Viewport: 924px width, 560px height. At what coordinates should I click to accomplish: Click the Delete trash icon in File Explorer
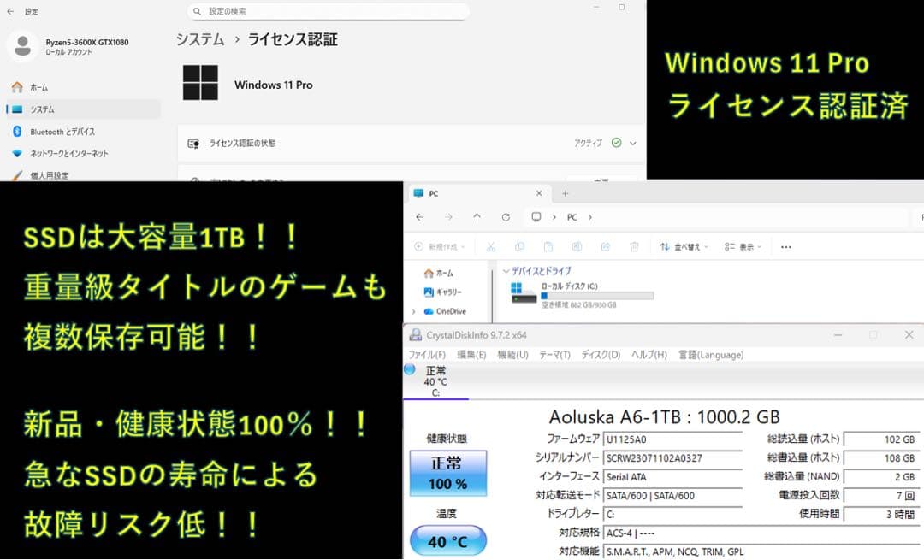tap(633, 246)
